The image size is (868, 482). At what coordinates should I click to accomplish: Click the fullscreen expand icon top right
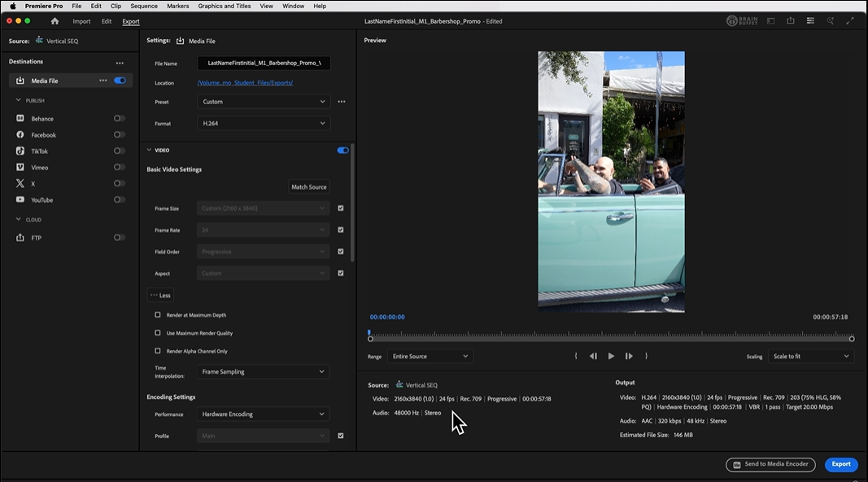click(x=849, y=20)
